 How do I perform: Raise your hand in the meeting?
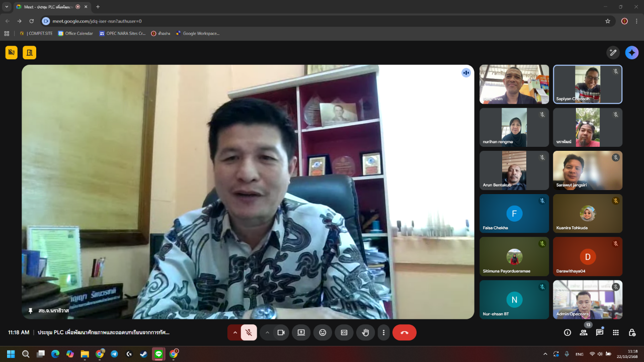pos(366,332)
